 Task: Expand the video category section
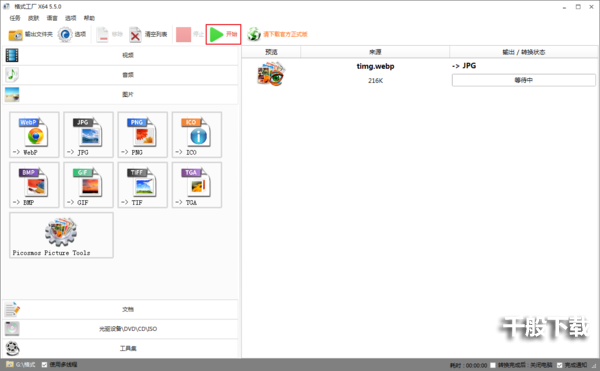(121, 55)
